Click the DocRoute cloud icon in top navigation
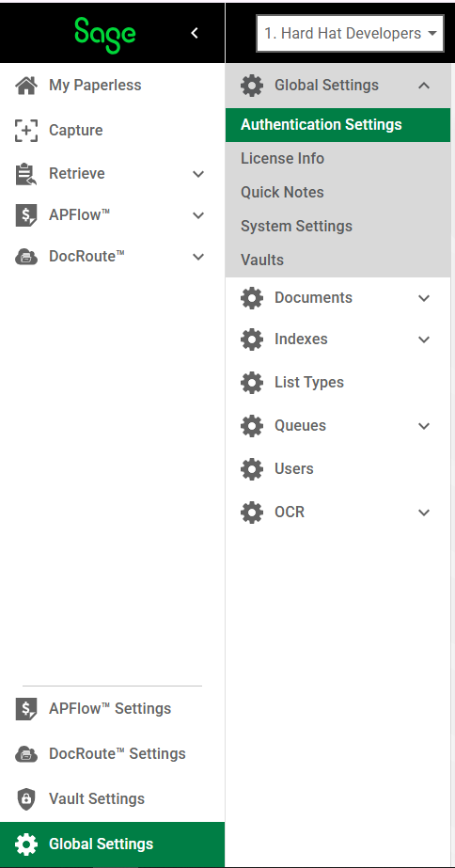Viewport: 455px width, 868px height. click(26, 257)
